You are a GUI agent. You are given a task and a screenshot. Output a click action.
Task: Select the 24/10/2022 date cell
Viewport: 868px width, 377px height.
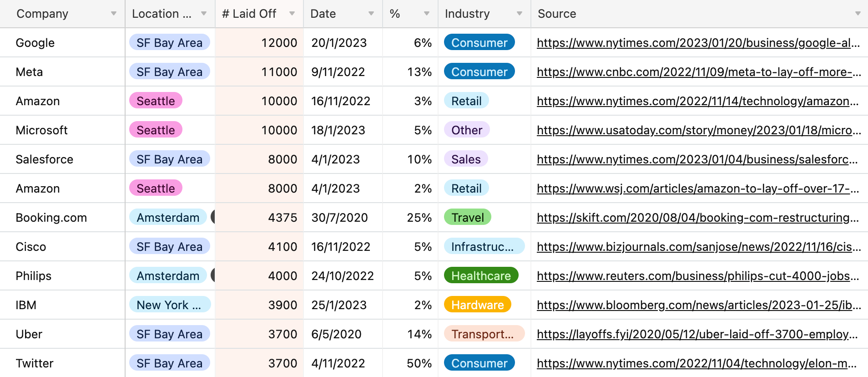click(343, 276)
